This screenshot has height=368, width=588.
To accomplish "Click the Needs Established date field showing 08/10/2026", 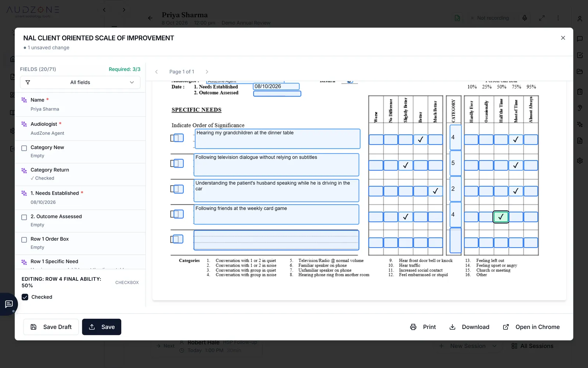I will pos(276,86).
